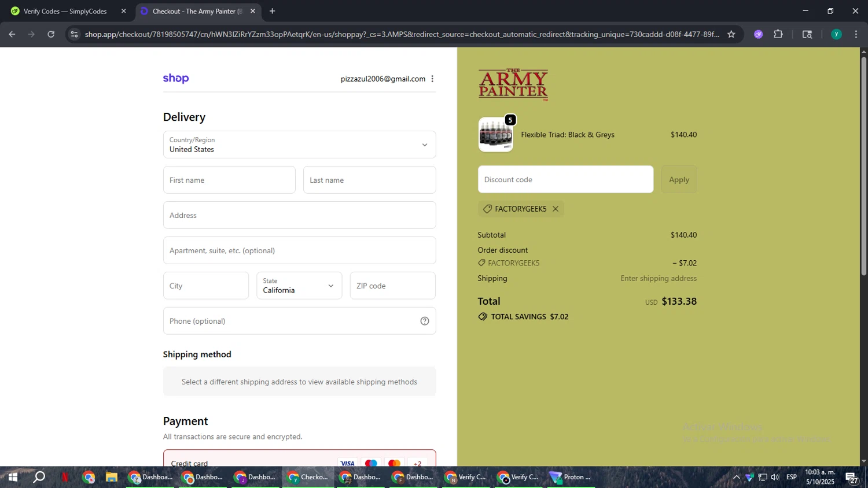Open Chrome profile avatar
Image resolution: width=868 pixels, height=488 pixels.
(836, 34)
